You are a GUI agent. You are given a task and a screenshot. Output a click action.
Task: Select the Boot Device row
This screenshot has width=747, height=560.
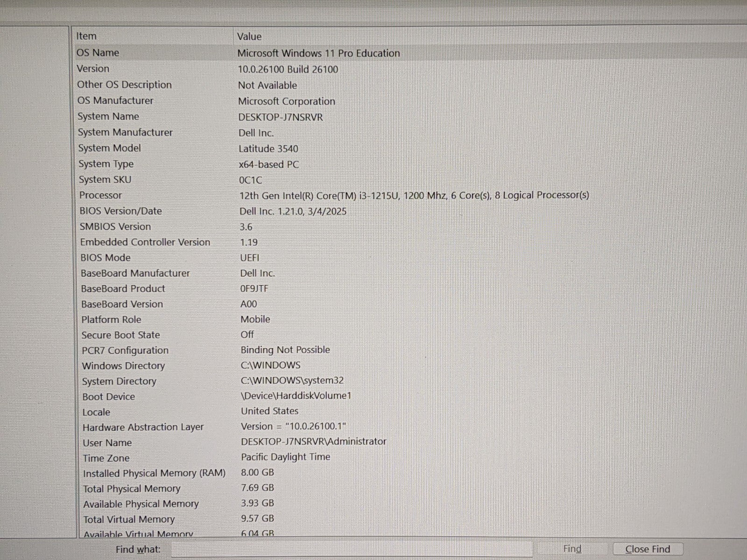click(109, 397)
